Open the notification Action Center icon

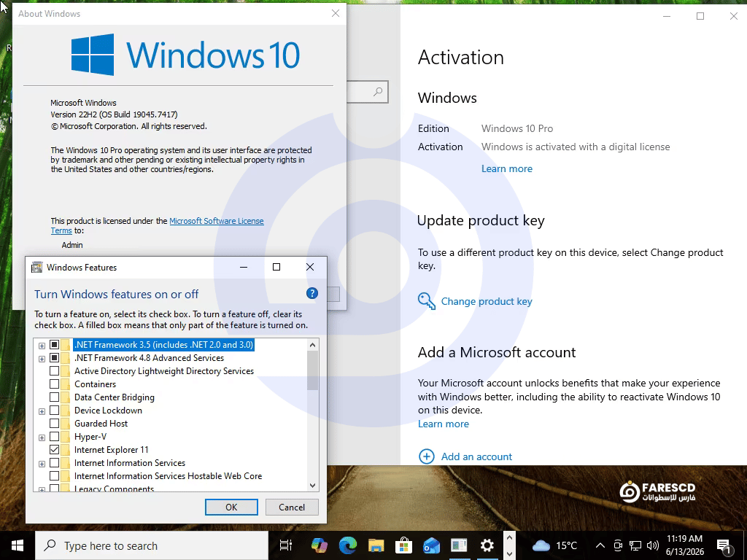click(724, 546)
